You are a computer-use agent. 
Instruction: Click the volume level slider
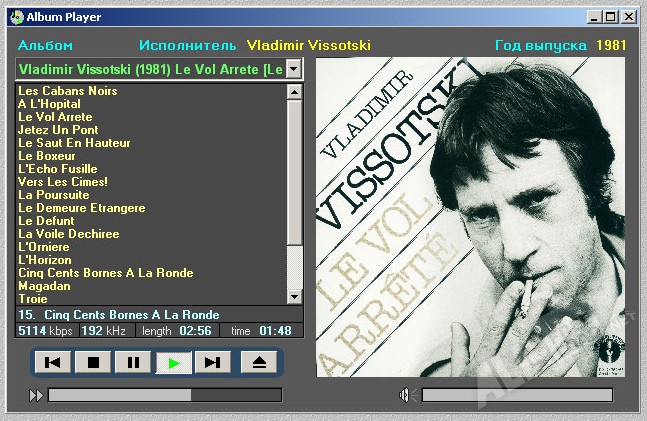tap(517, 395)
